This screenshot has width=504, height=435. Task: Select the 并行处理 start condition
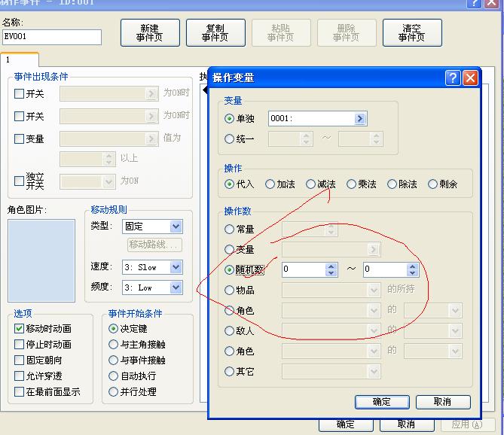pos(113,391)
